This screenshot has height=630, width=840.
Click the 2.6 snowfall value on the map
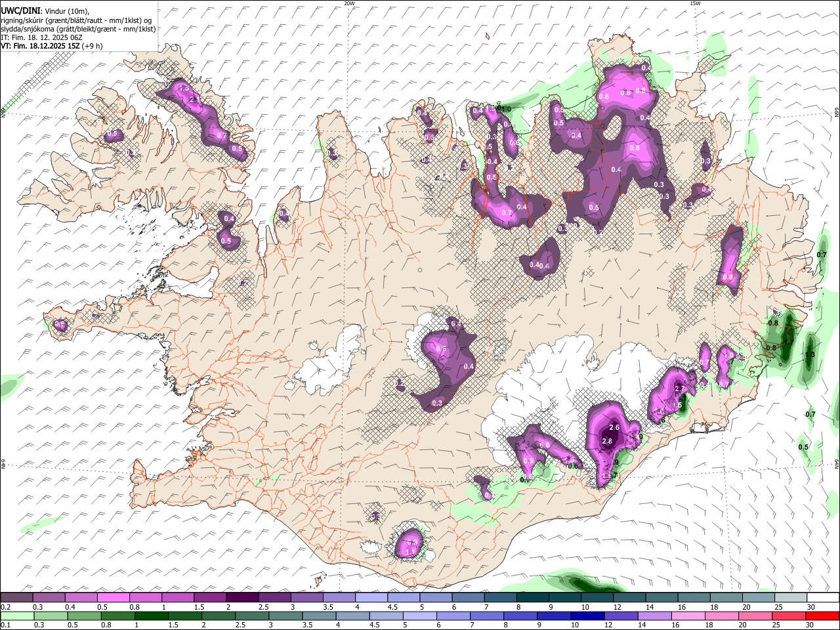click(614, 427)
